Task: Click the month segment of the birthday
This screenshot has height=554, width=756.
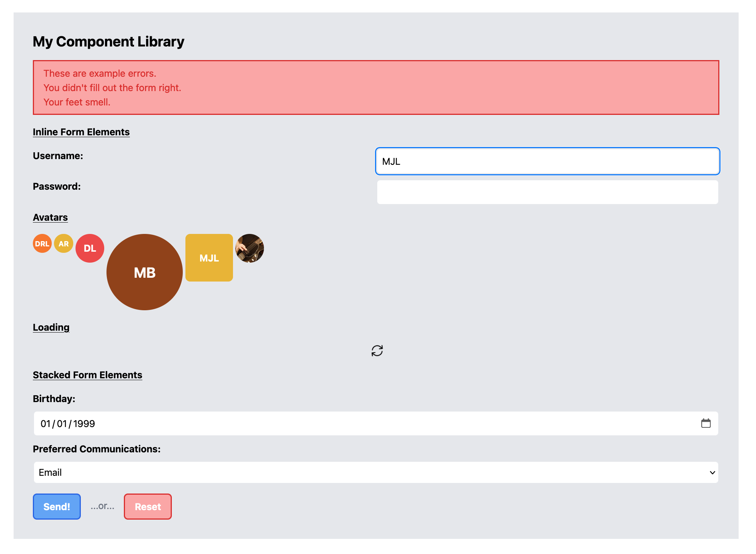Action: pos(45,424)
